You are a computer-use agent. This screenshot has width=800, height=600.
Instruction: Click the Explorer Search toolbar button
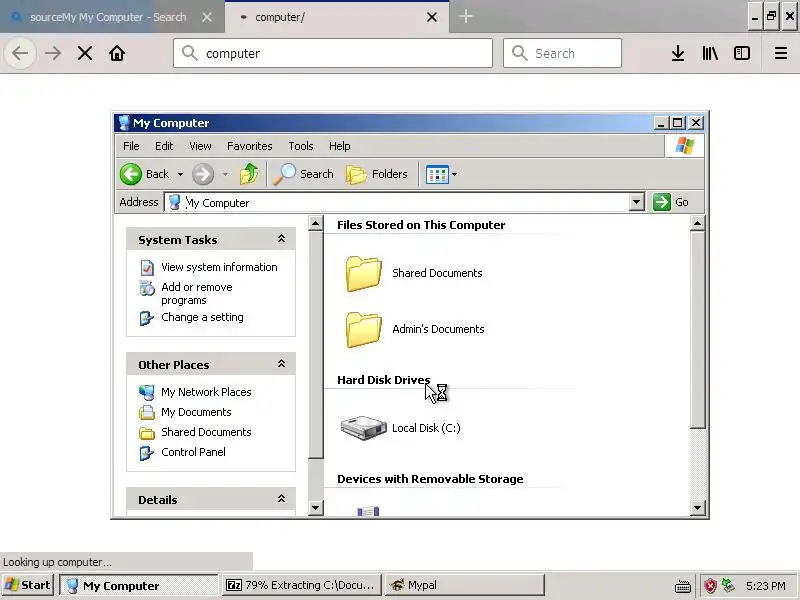tap(304, 174)
